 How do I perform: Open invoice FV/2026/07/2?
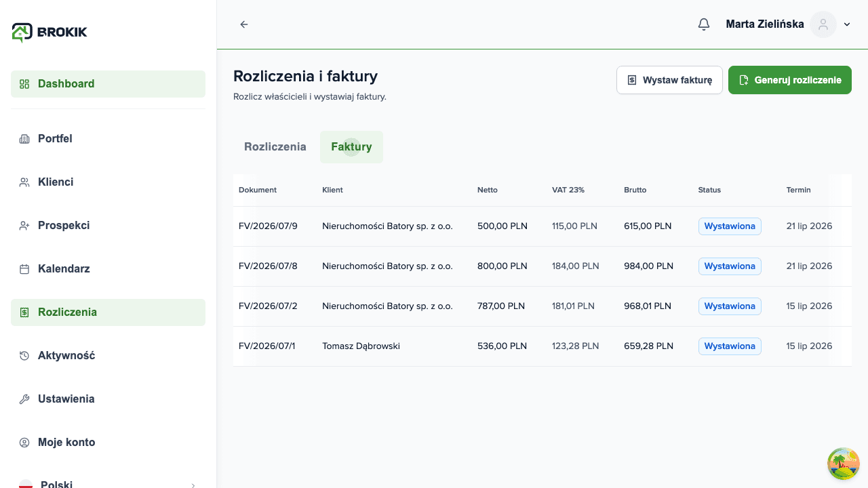point(268,306)
